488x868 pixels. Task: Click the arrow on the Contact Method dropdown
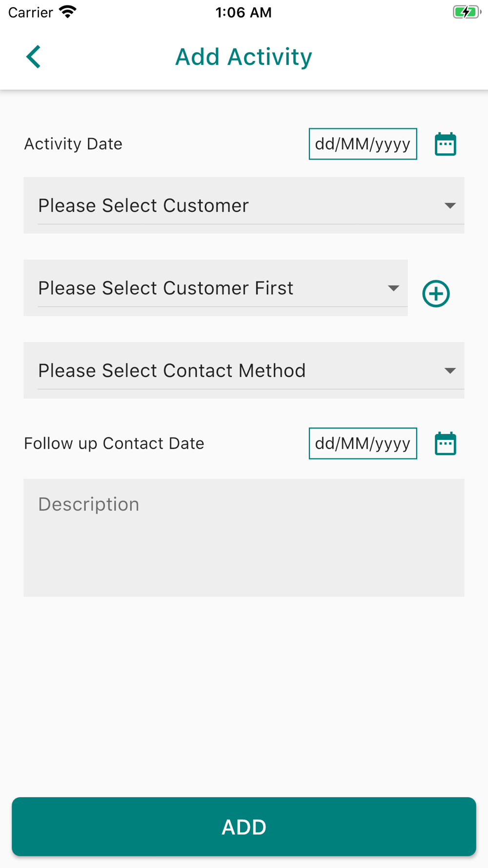click(450, 371)
